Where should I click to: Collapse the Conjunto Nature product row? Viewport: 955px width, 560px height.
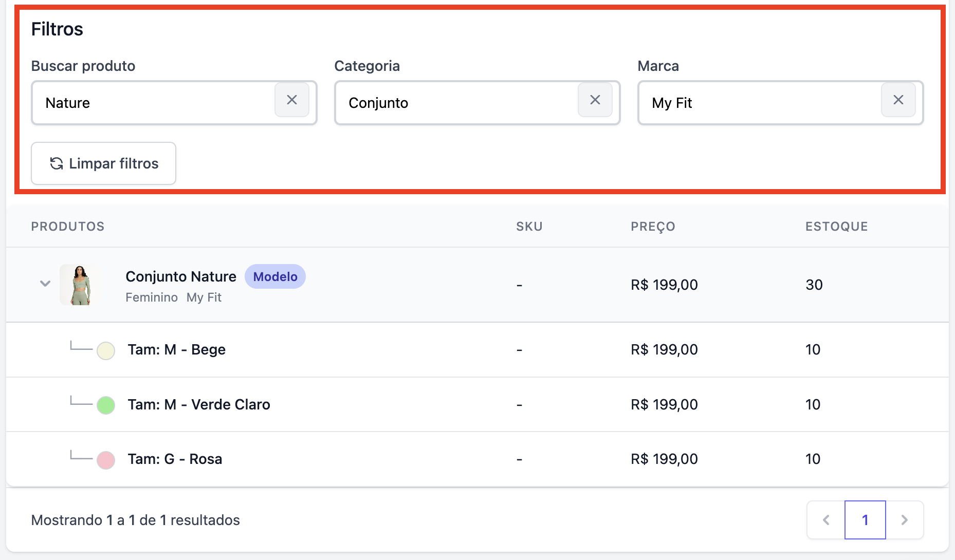click(x=45, y=284)
